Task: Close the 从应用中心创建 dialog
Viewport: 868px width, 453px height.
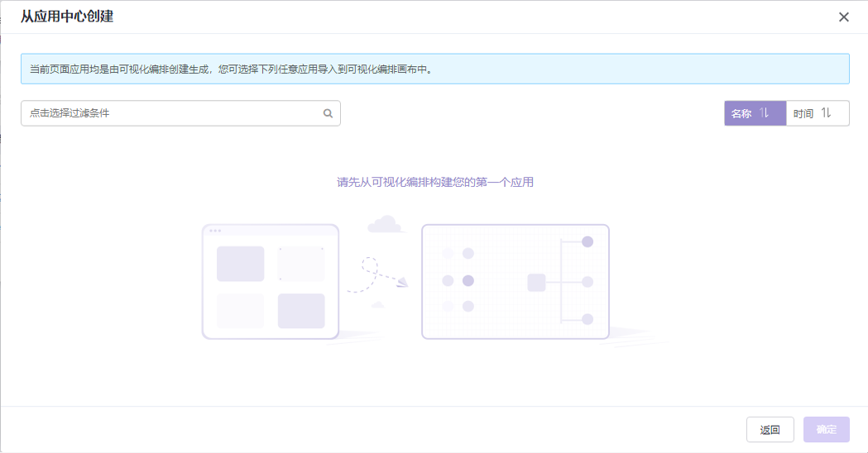Action: point(843,17)
